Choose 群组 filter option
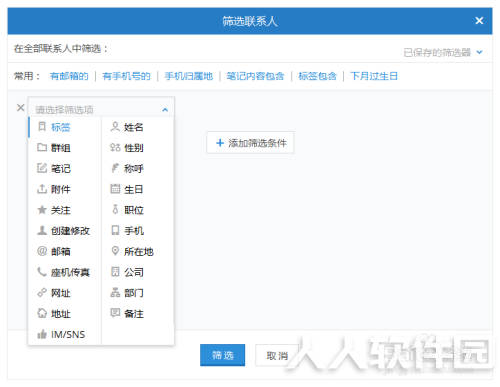The height and width of the screenshot is (387, 500). (x=65, y=148)
